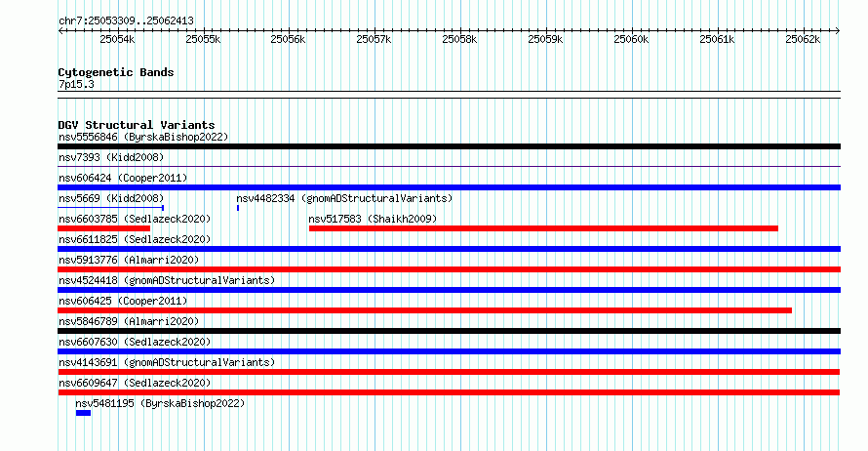
Task: Open the nsv5846789 (Almarri2020) label
Action: [129, 321]
